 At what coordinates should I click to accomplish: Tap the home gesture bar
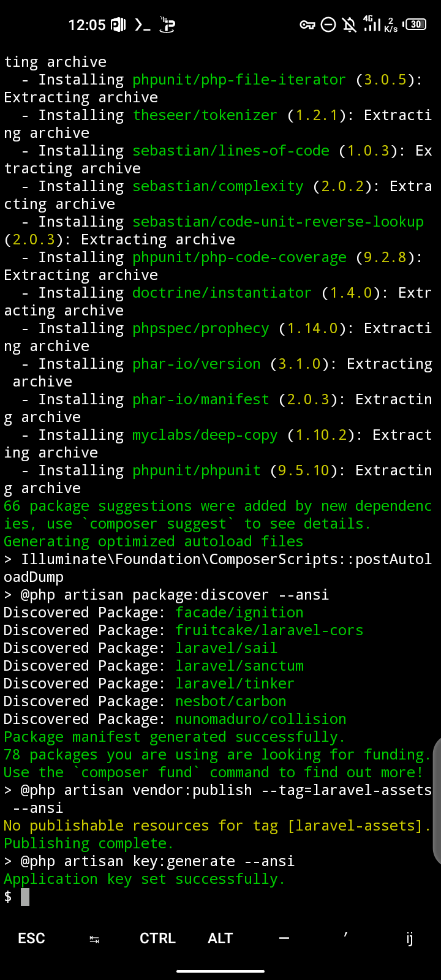[x=221, y=971]
